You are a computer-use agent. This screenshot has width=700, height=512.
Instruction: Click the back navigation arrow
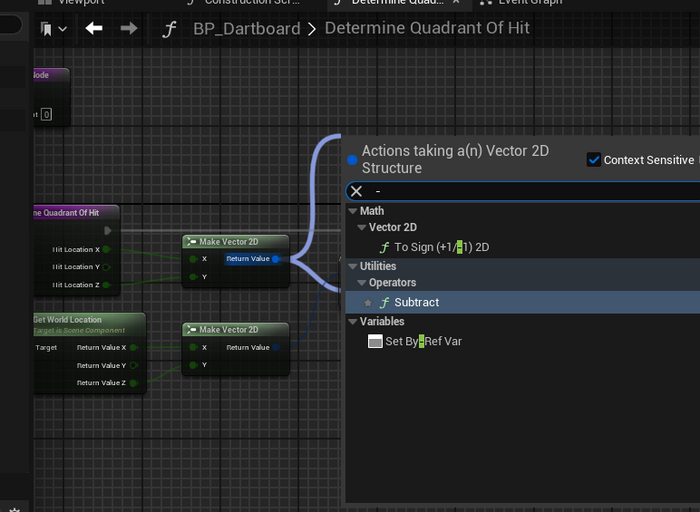[x=94, y=29]
